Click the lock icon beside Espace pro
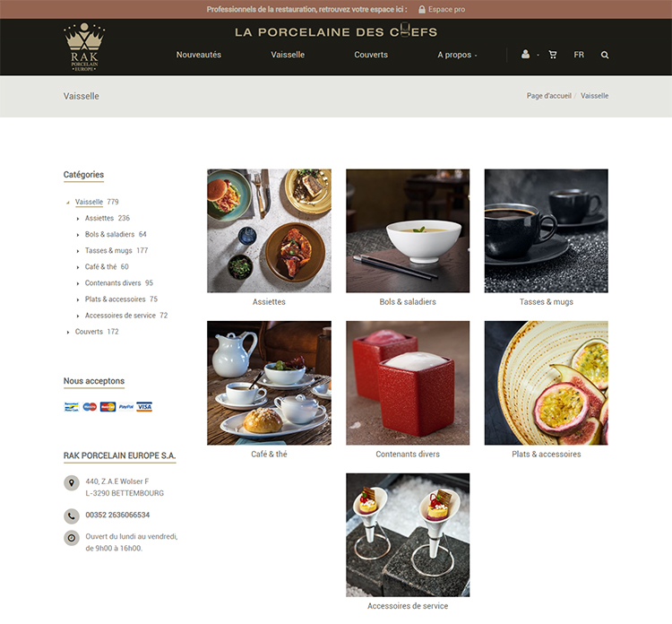Image resolution: width=672 pixels, height=624 pixels. click(422, 10)
